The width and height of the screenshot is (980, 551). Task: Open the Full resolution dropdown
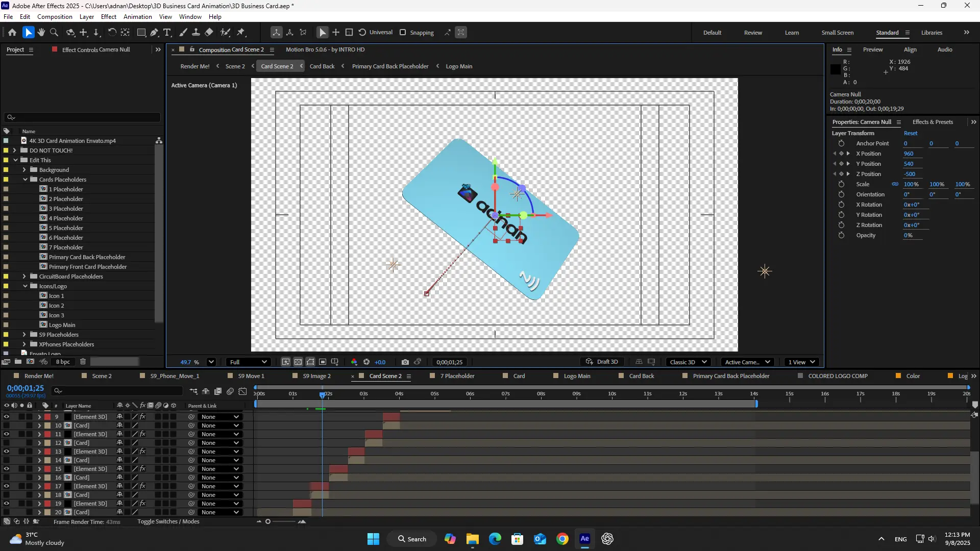[248, 362]
